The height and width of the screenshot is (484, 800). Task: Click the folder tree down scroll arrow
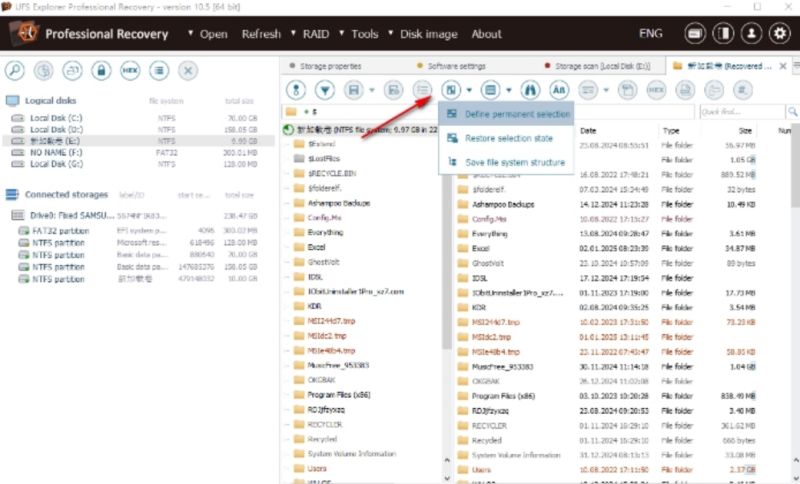(447, 478)
